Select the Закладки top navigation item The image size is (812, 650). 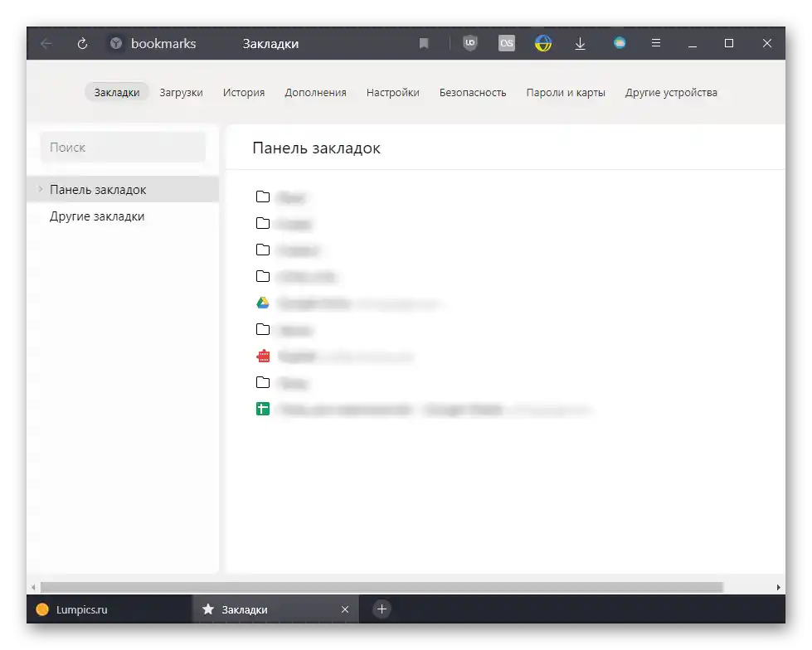click(x=116, y=93)
